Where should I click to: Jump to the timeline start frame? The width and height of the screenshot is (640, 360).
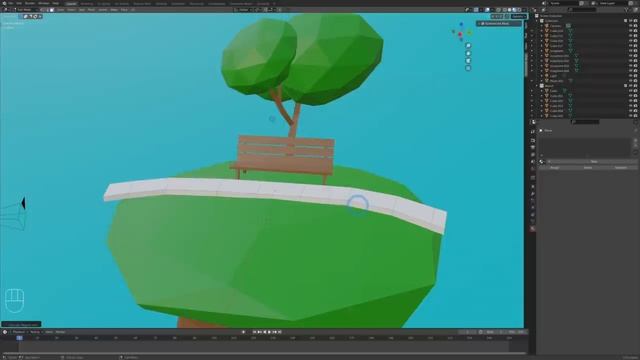coord(254,332)
